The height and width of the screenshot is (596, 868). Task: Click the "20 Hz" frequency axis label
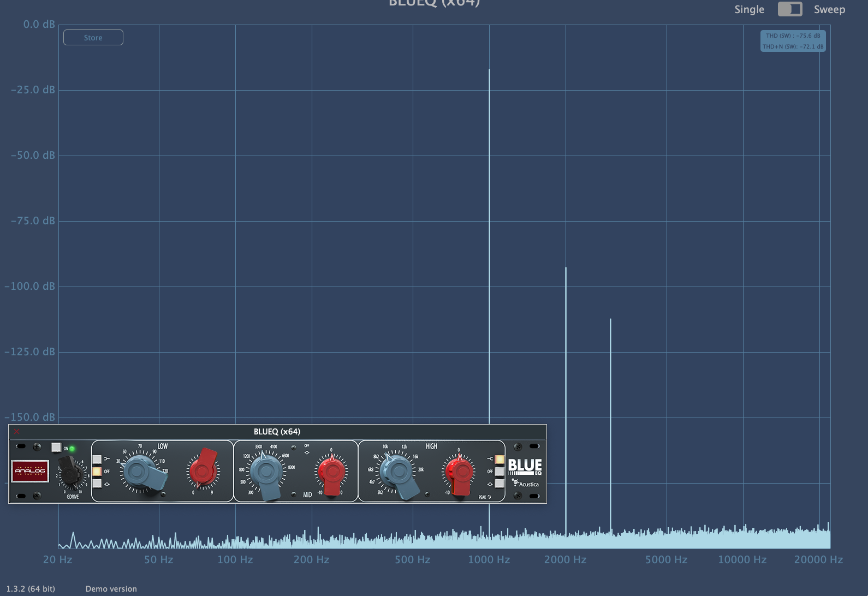58,559
